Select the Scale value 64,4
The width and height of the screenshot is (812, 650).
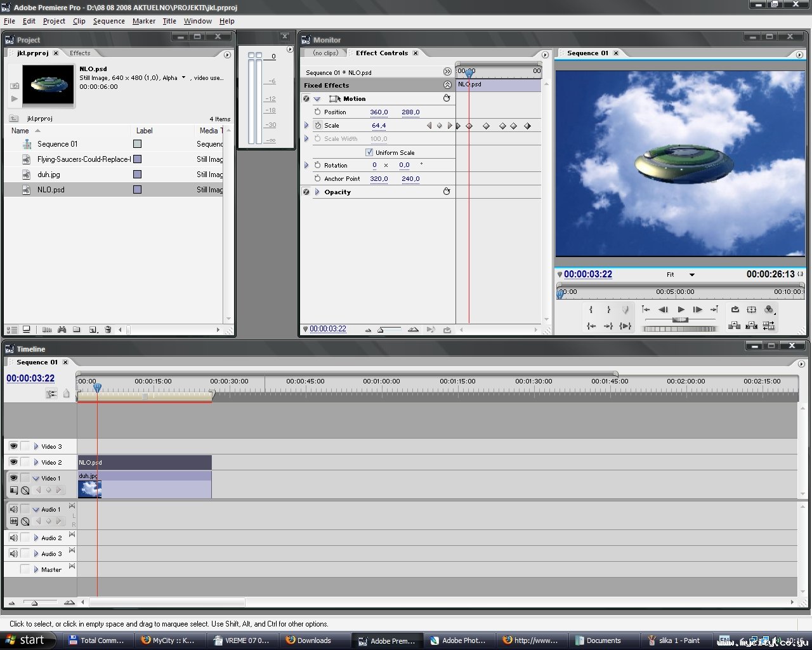pos(379,126)
